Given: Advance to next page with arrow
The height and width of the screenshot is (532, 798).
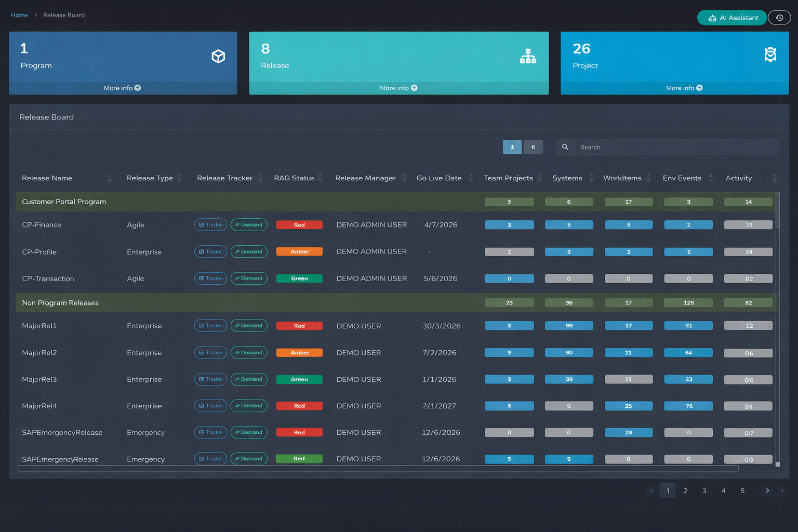Looking at the screenshot, I should click(x=767, y=491).
